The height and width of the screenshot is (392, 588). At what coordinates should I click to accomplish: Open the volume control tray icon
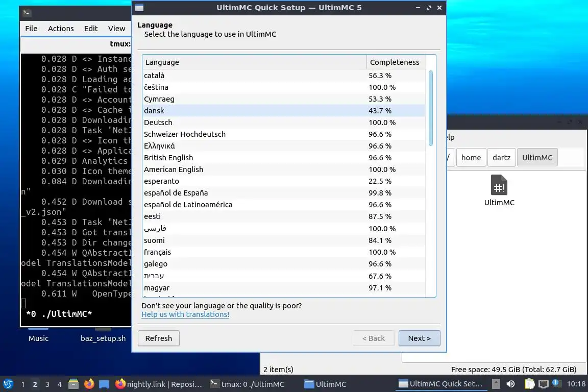tap(510, 384)
